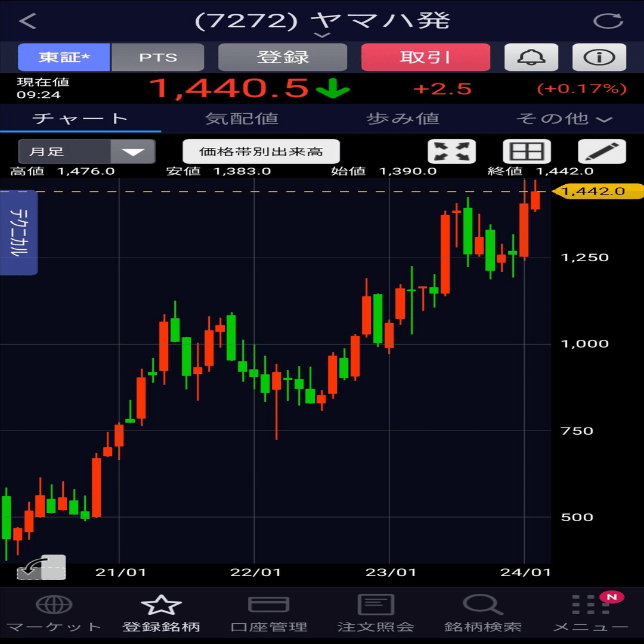644x644 pixels.
Task: Open the chart grid layout icon
Action: [527, 151]
